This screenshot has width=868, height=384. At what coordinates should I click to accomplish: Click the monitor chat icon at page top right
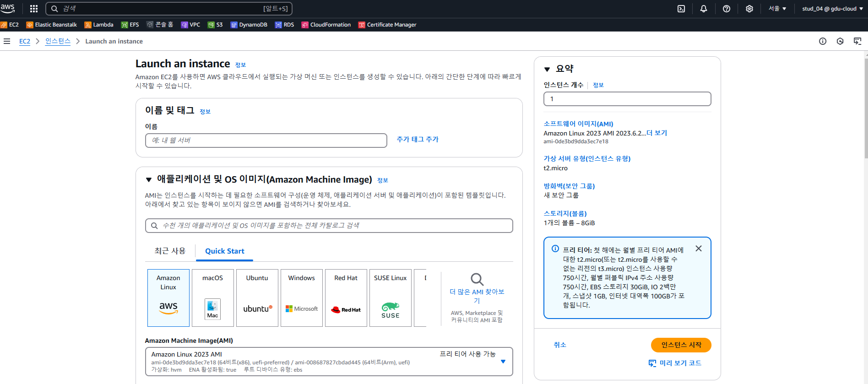point(857,41)
